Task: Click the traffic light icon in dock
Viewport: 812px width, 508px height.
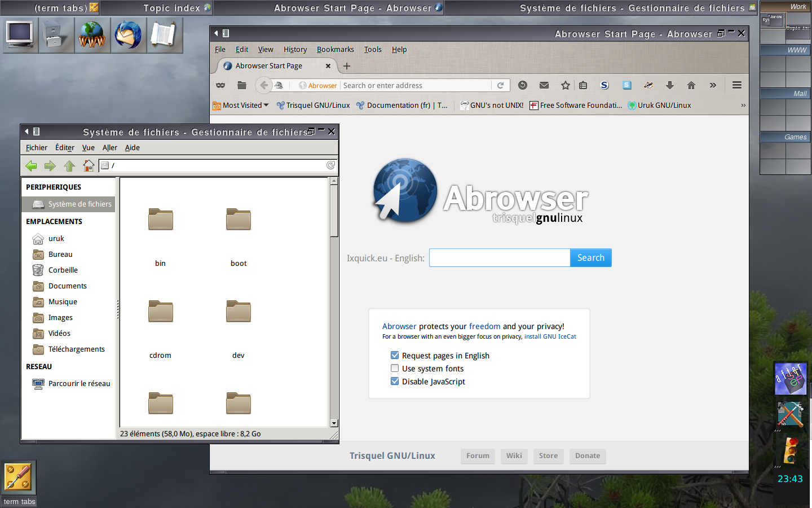Action: (x=791, y=450)
